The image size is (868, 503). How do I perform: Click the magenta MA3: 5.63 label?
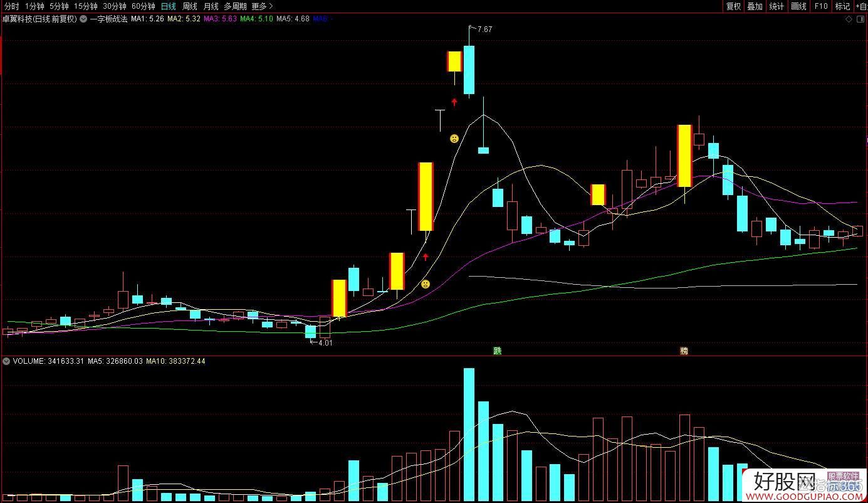[x=220, y=19]
